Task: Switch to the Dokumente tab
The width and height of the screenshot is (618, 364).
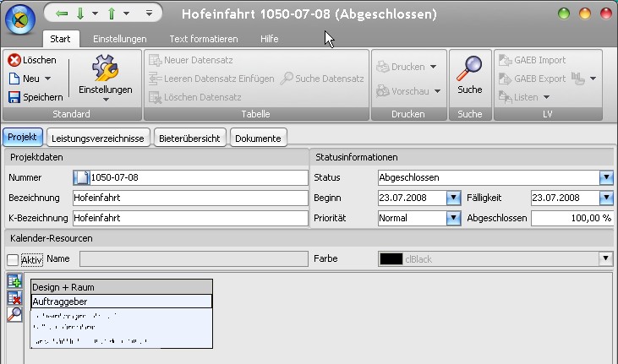Action: click(x=258, y=138)
